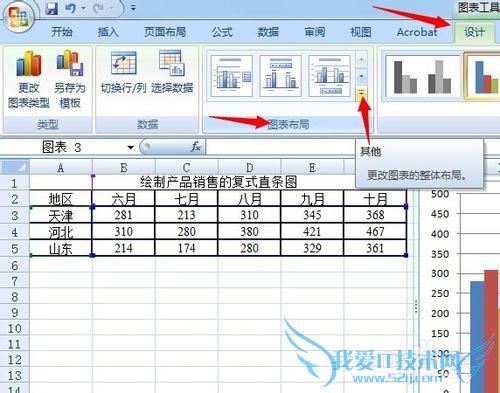Click the Office button logo
This screenshot has width=500, height=393.
pyautogui.click(x=18, y=17)
